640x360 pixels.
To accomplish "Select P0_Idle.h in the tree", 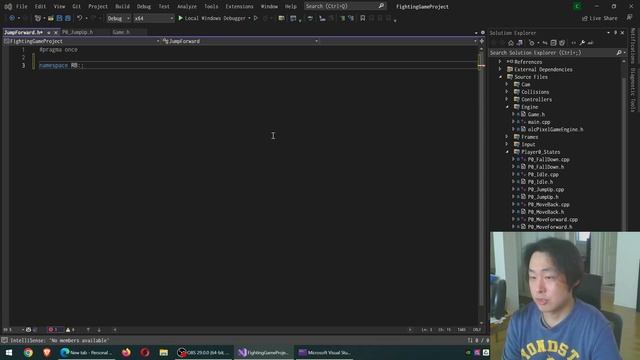I will coord(540,182).
